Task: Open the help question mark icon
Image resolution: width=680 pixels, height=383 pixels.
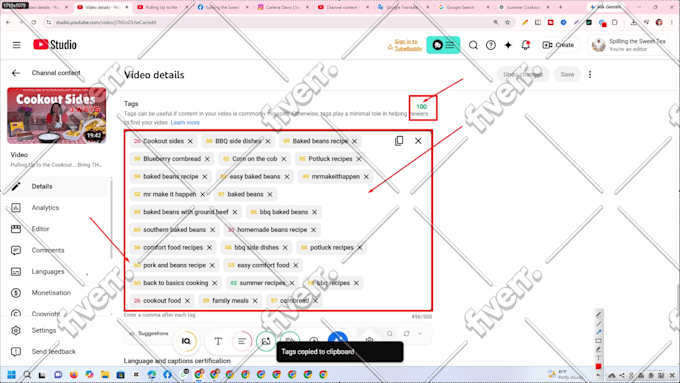Action: (x=490, y=45)
